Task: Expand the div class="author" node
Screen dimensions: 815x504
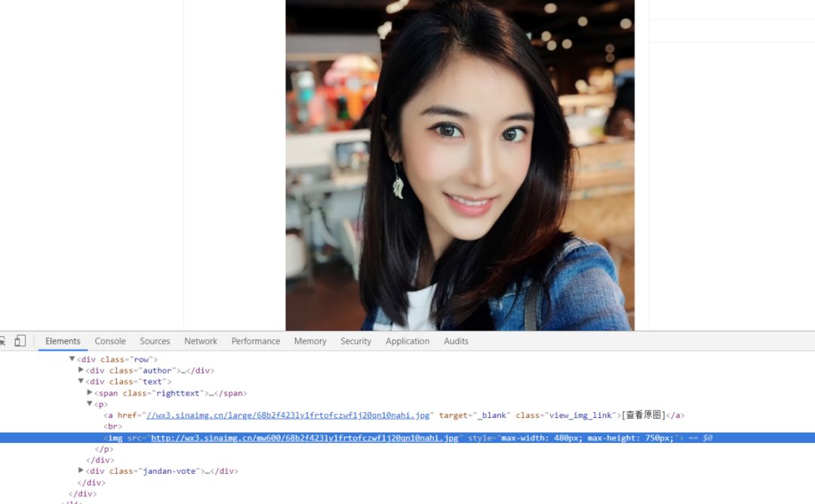Action: coord(81,370)
